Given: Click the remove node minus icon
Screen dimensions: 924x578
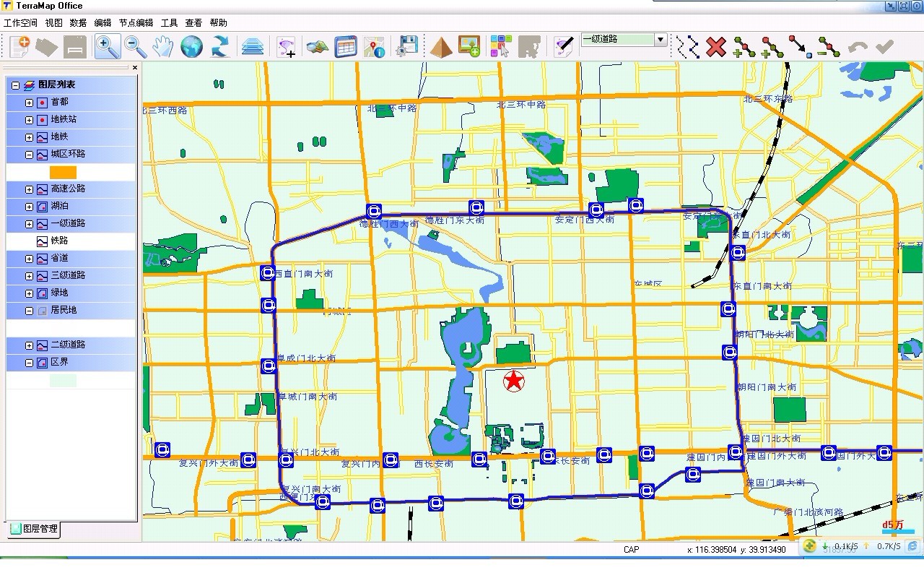Looking at the screenshot, I should click(829, 47).
